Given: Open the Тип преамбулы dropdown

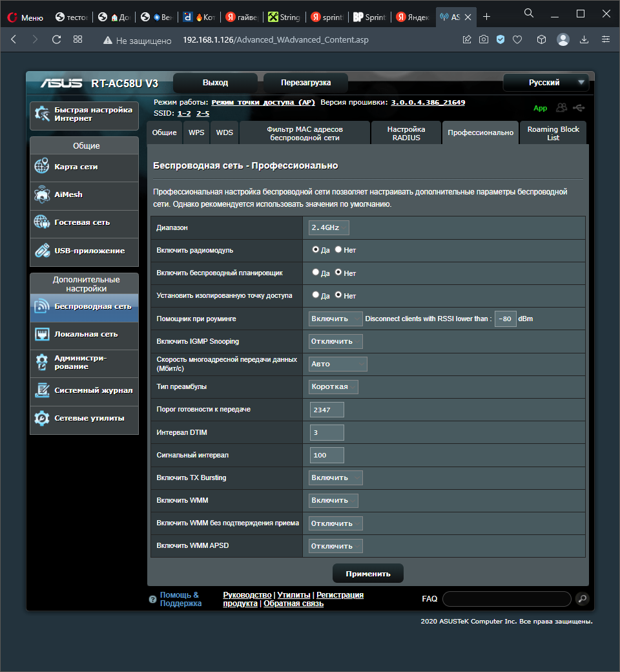Looking at the screenshot, I should (333, 386).
